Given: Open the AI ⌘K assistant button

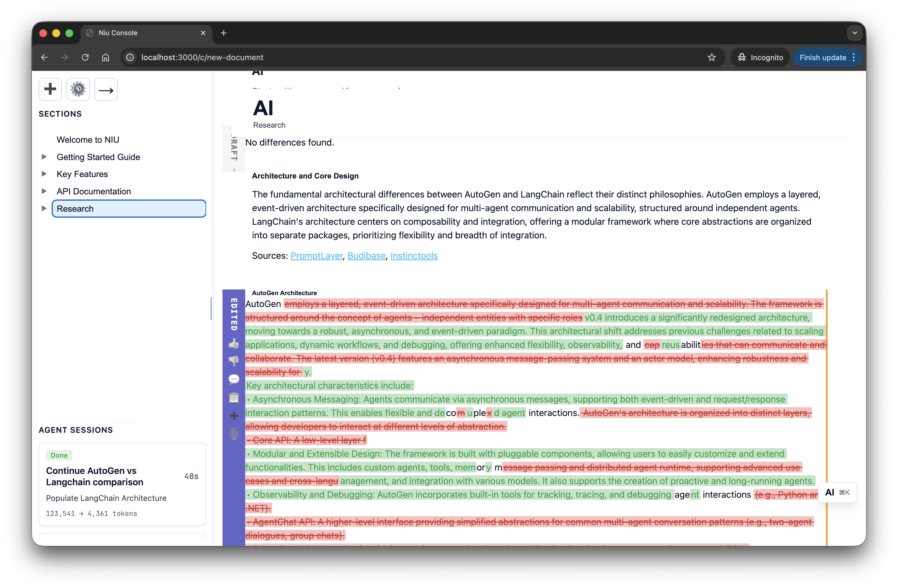Looking at the screenshot, I should point(837,492).
